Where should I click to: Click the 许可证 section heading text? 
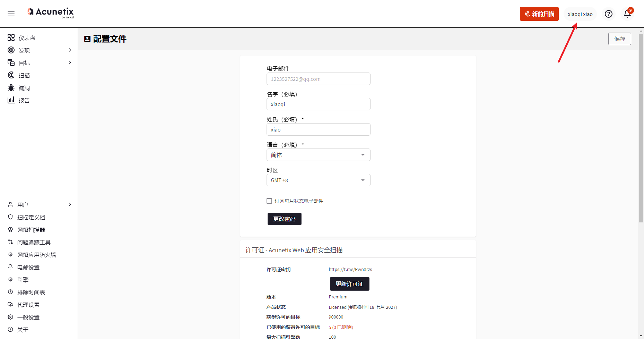[x=294, y=250]
